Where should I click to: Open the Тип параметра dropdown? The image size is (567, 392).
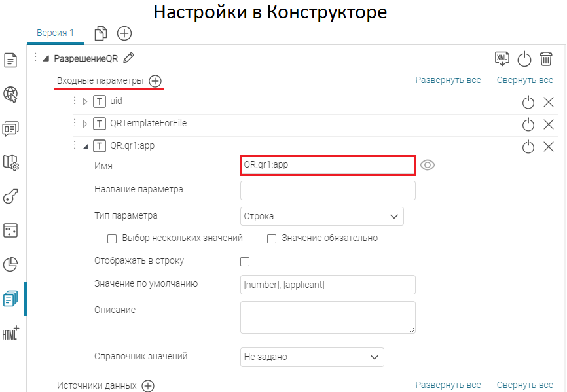pyautogui.click(x=322, y=216)
